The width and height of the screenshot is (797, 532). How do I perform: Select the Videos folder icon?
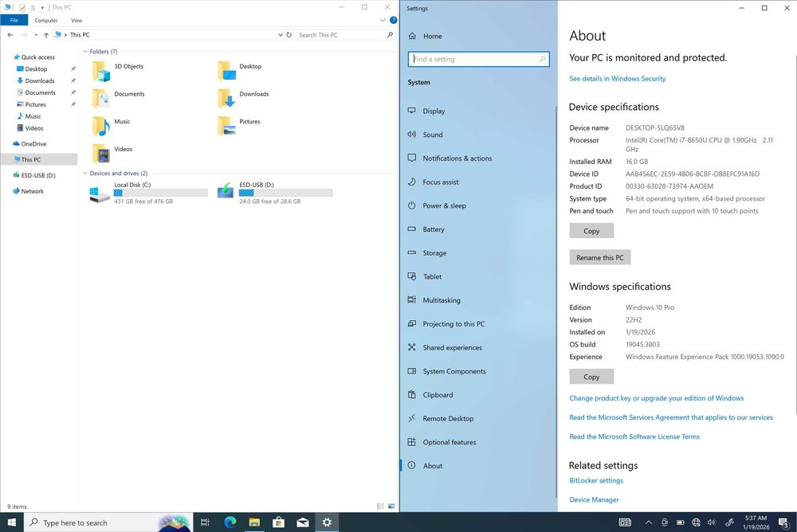(101, 154)
